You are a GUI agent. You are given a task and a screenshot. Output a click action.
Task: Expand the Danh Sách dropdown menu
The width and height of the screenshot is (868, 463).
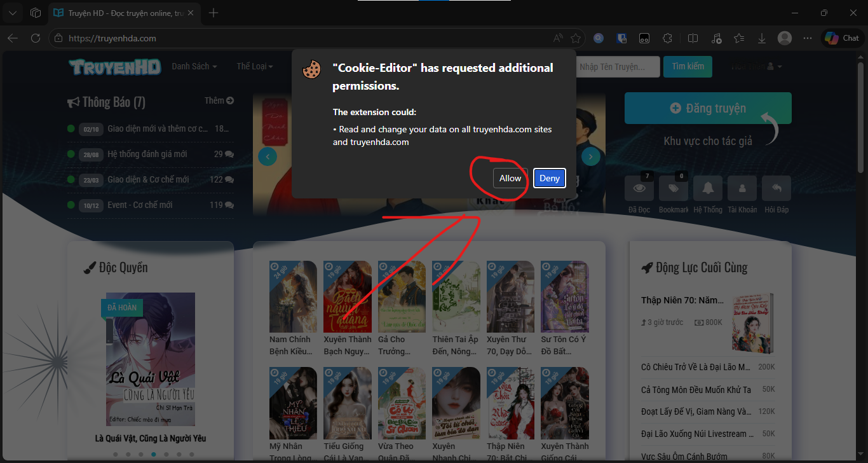point(194,66)
